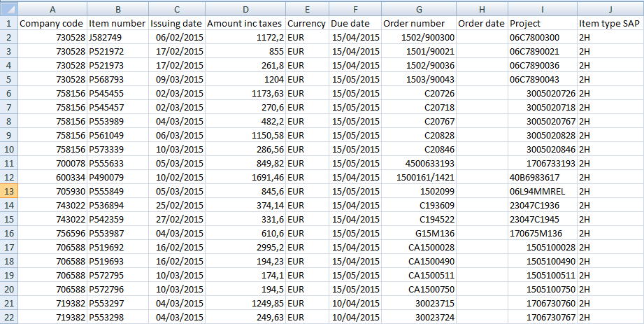The height and width of the screenshot is (324, 644).
Task: Click cell with issuing date 25/02/2015
Action: [x=176, y=205]
